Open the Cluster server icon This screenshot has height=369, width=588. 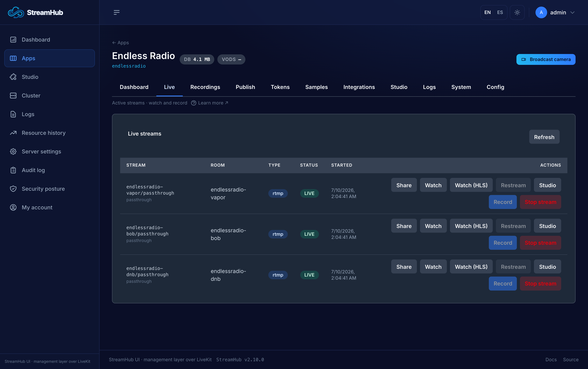click(13, 96)
